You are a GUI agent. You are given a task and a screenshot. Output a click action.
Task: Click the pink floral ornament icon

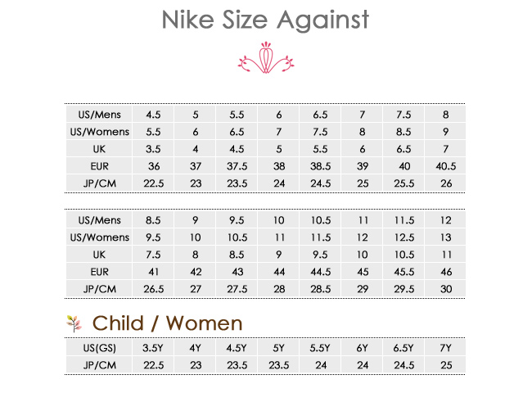click(266, 57)
